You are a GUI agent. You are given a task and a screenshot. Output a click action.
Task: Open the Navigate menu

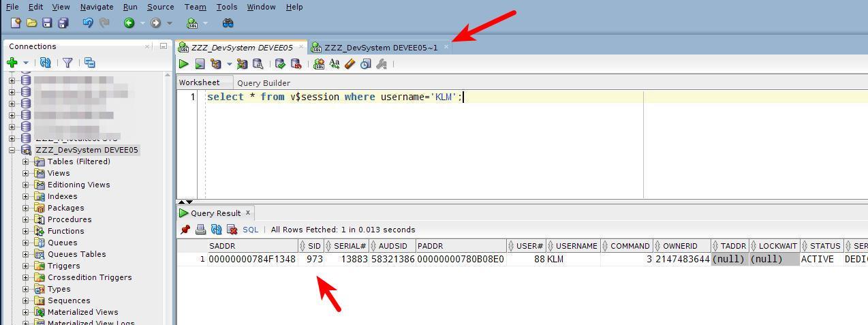click(97, 7)
